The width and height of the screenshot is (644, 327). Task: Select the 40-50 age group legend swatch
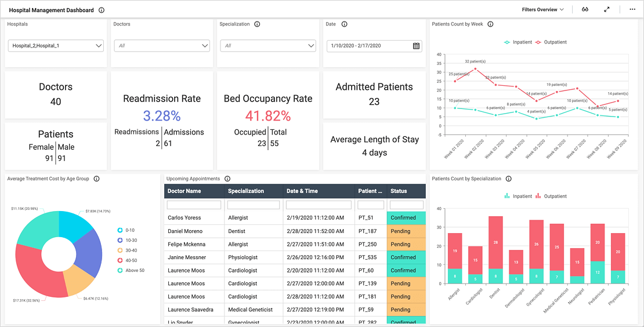pos(120,260)
